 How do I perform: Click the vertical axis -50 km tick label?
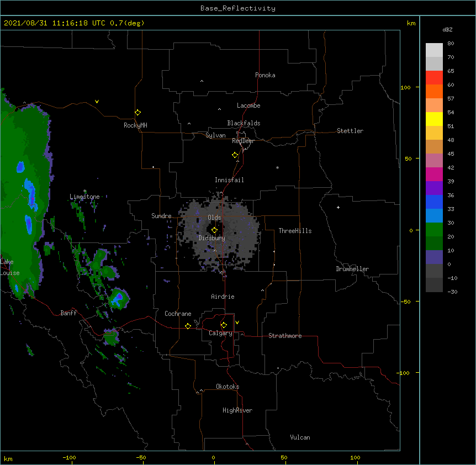tap(405, 302)
